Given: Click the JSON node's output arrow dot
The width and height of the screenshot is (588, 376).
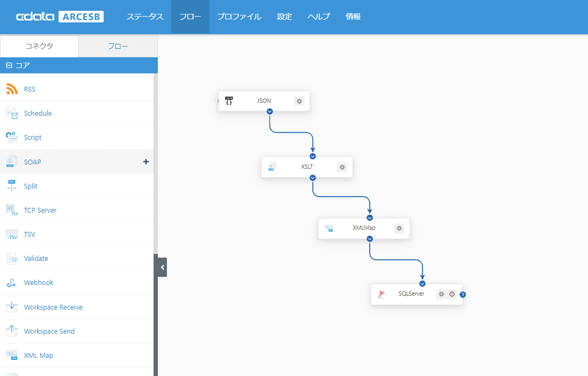Looking at the screenshot, I should 270,111.
